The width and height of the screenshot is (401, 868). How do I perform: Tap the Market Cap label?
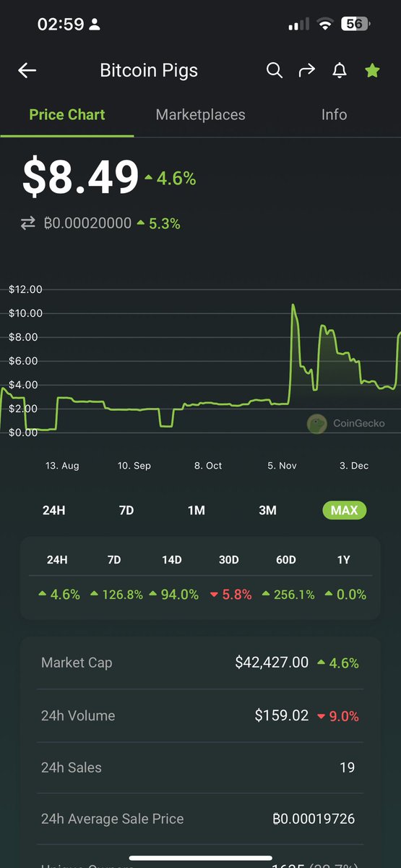77,663
